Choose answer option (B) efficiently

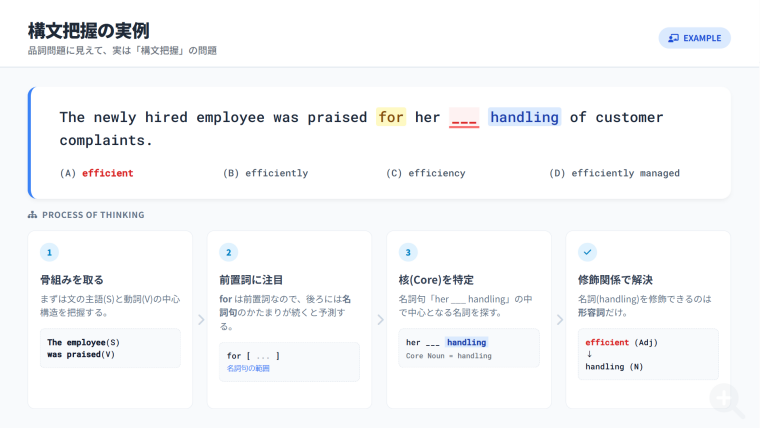coord(265,173)
